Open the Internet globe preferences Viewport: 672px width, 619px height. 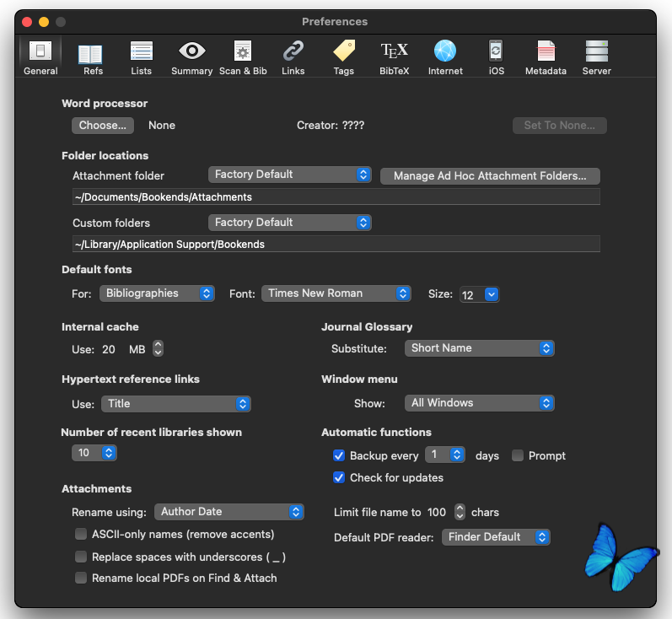[x=445, y=57]
